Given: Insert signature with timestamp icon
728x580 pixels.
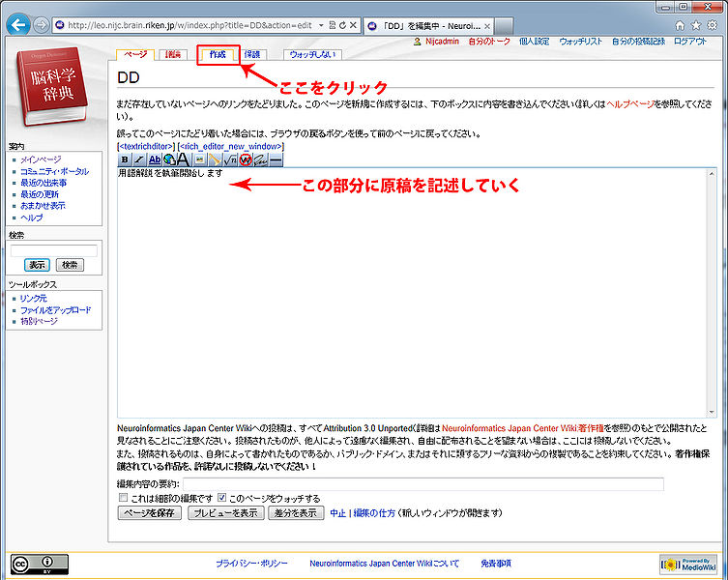Looking at the screenshot, I should [x=261, y=159].
